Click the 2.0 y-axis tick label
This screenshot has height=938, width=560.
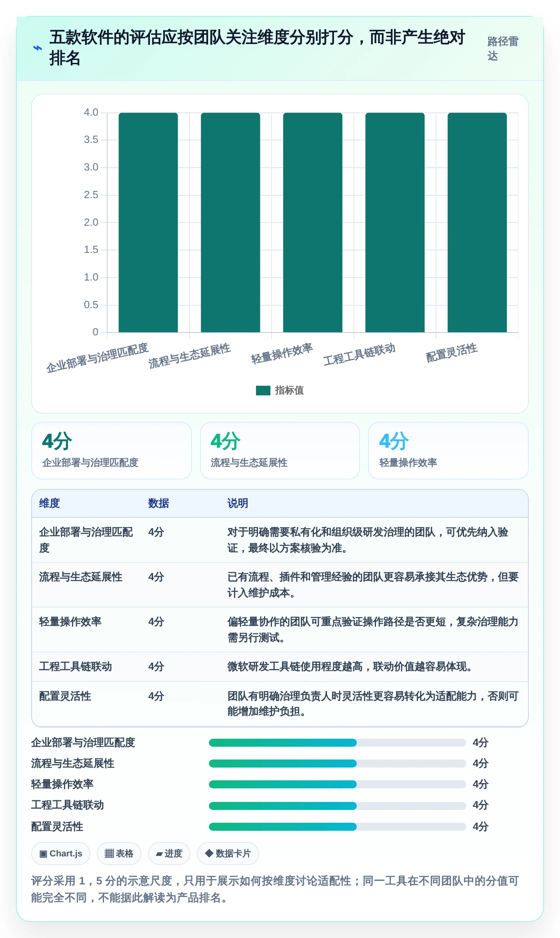pos(91,222)
